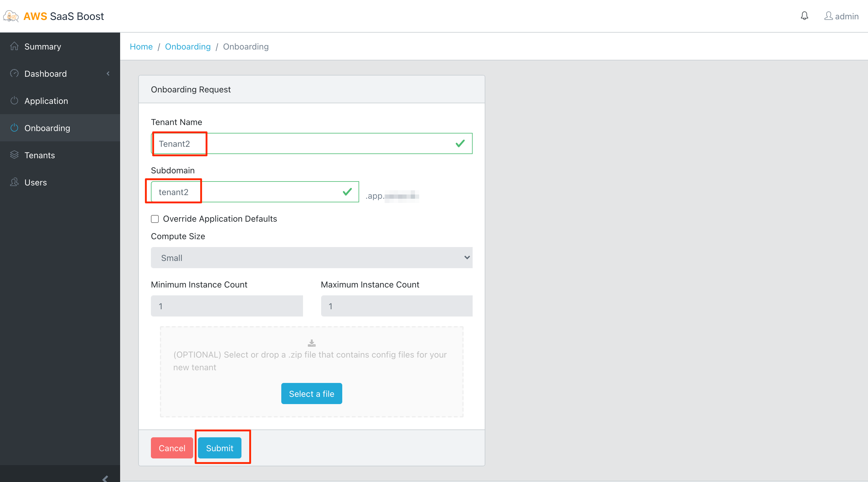
Task: Click the Select a file button
Action: (x=311, y=393)
